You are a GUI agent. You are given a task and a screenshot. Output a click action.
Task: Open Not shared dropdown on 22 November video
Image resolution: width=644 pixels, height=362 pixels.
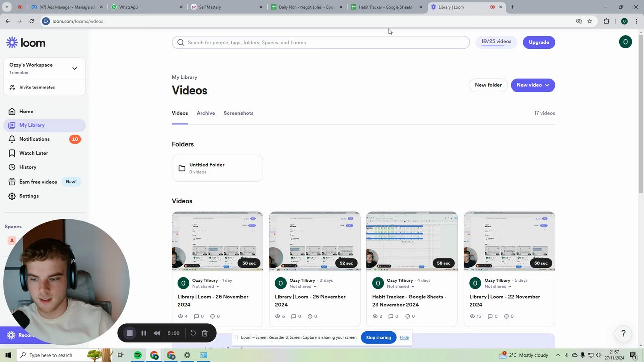tap(498, 286)
